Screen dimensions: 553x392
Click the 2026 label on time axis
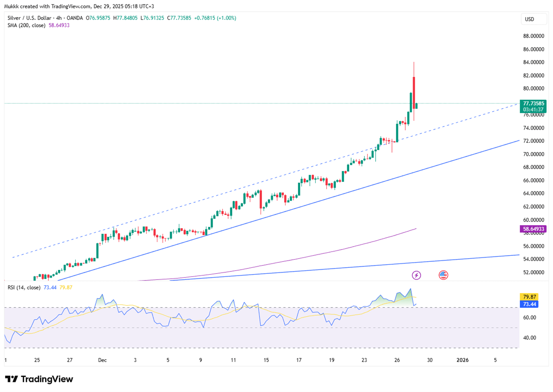point(463,360)
